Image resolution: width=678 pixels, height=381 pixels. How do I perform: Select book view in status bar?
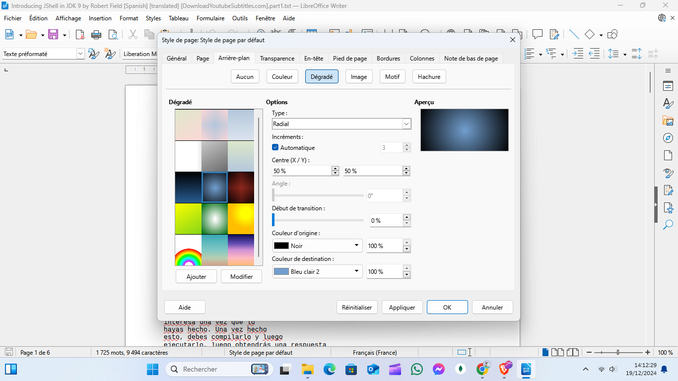point(573,352)
